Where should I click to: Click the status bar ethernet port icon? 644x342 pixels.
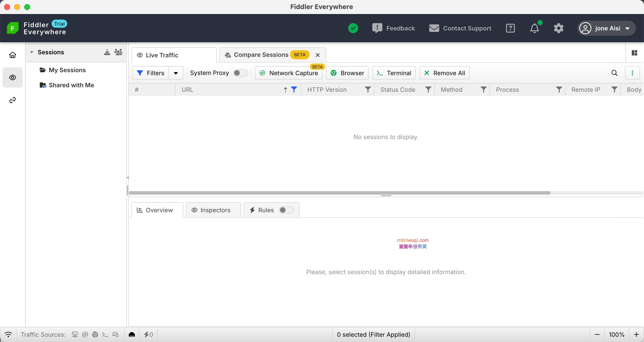tap(132, 334)
